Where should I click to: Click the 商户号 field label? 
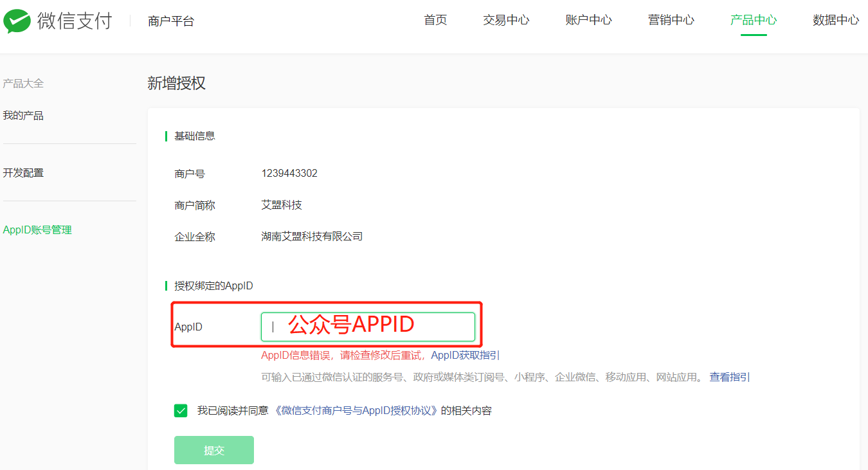(x=190, y=174)
